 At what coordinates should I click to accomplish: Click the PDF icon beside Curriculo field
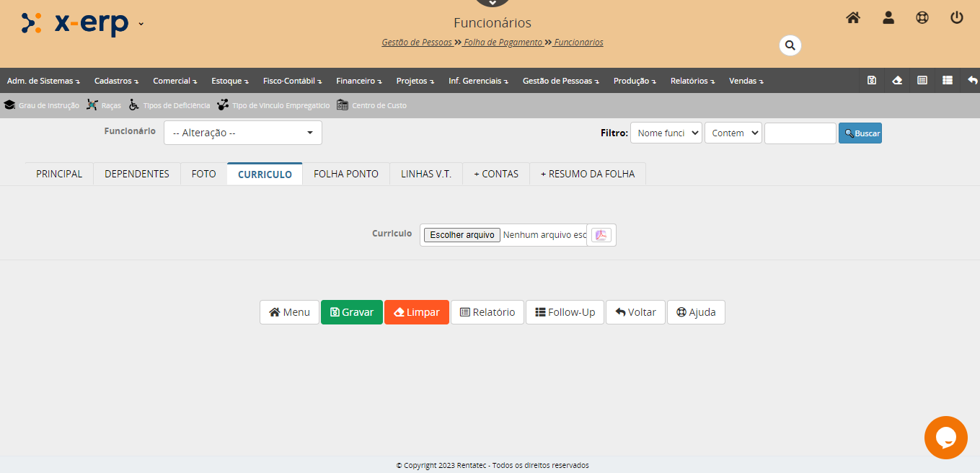pyautogui.click(x=601, y=235)
